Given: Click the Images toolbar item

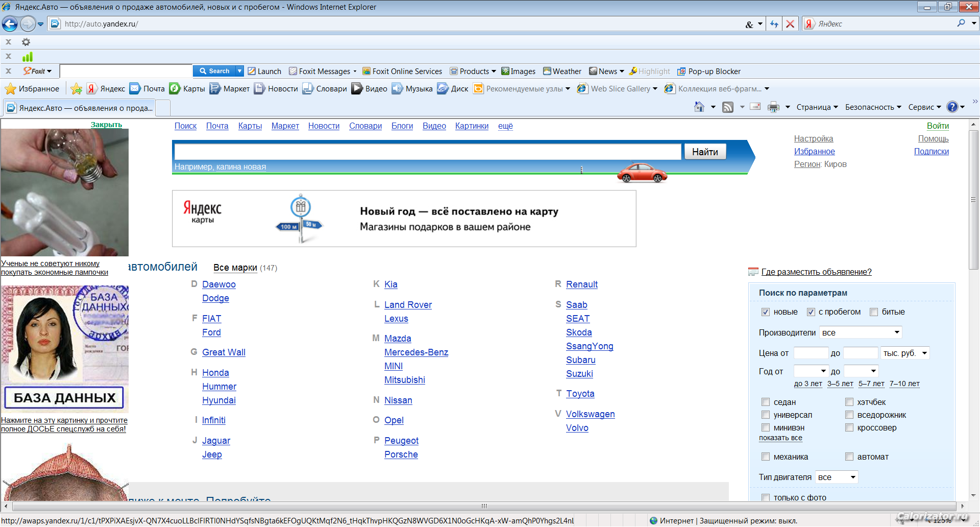Looking at the screenshot, I should [519, 71].
